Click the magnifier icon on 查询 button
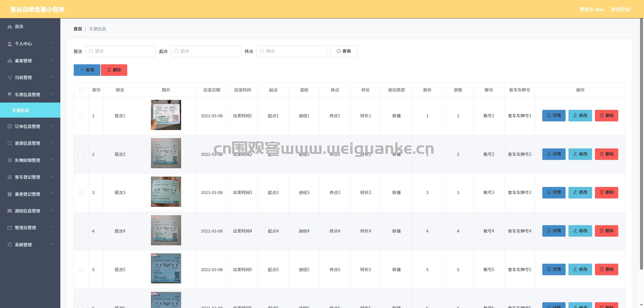The width and height of the screenshot is (644, 308). pyautogui.click(x=339, y=51)
